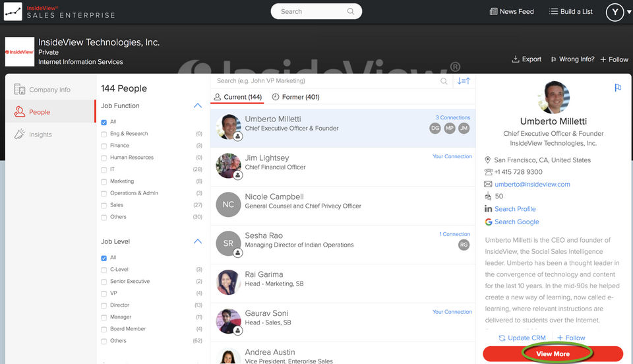Click the flag icon on profile panel
633x364 pixels.
point(618,87)
